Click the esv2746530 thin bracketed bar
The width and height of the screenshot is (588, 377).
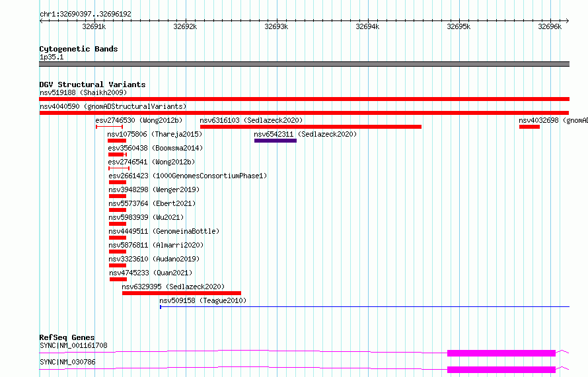110,127
